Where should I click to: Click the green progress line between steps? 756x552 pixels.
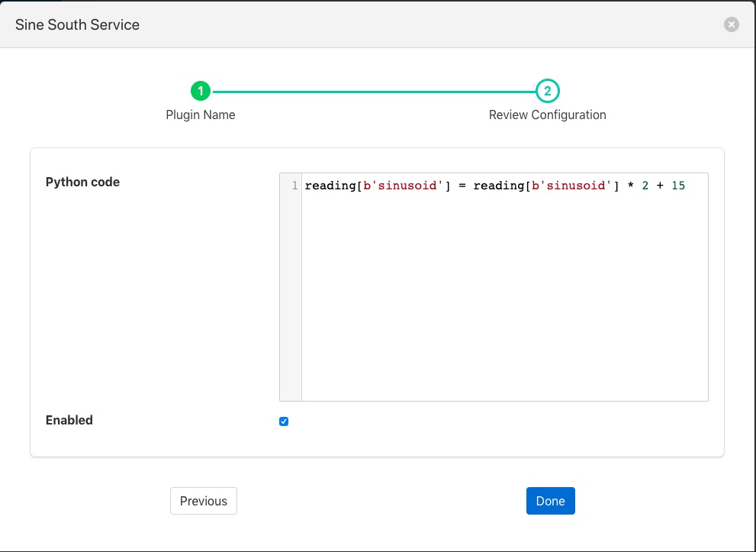(x=374, y=92)
